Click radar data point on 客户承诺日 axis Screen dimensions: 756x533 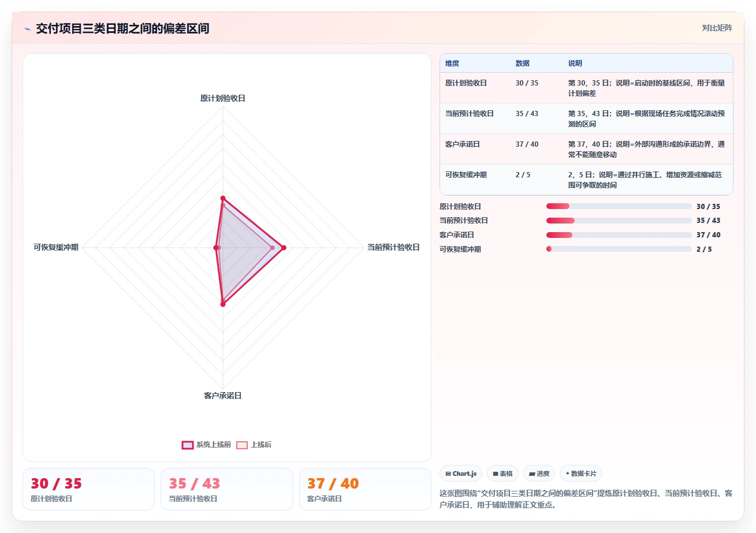223,304
